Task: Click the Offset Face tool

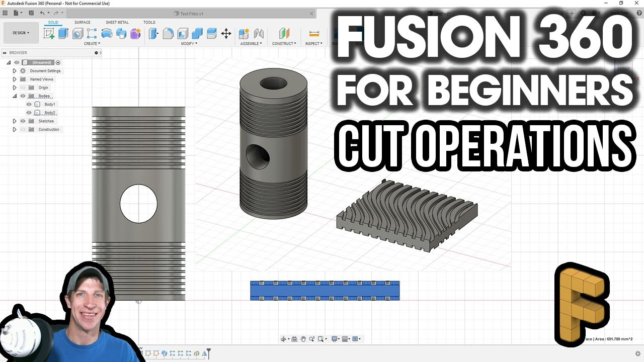Action: coord(212,34)
